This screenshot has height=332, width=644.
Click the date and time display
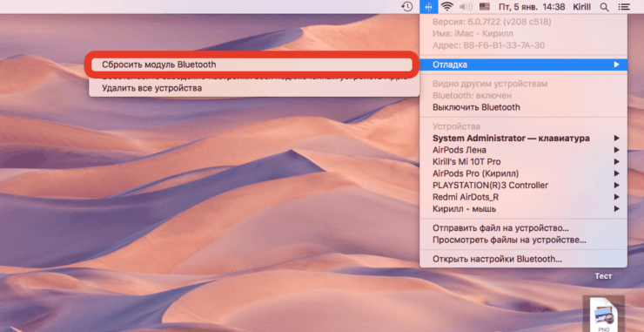[x=532, y=7]
